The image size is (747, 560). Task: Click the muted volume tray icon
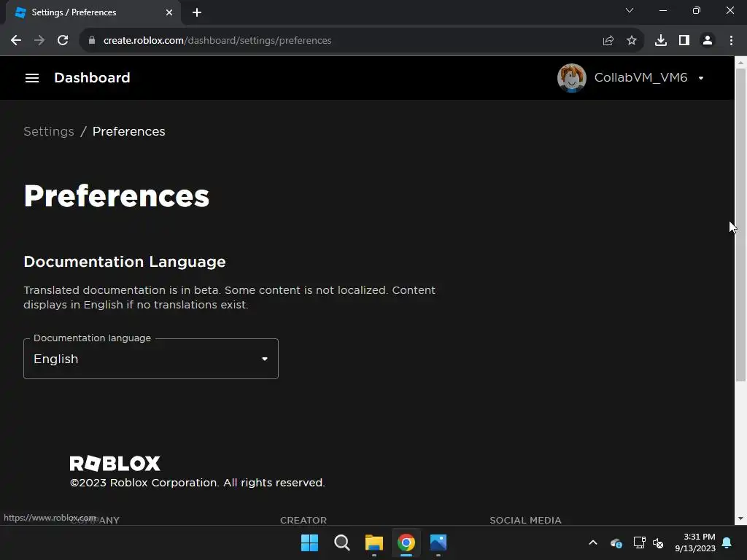pyautogui.click(x=658, y=542)
